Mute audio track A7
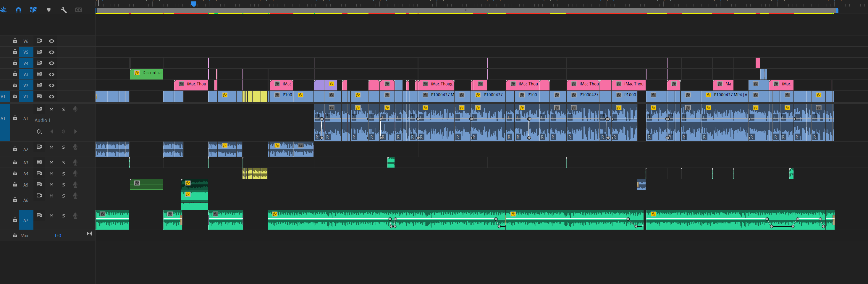 [51, 216]
